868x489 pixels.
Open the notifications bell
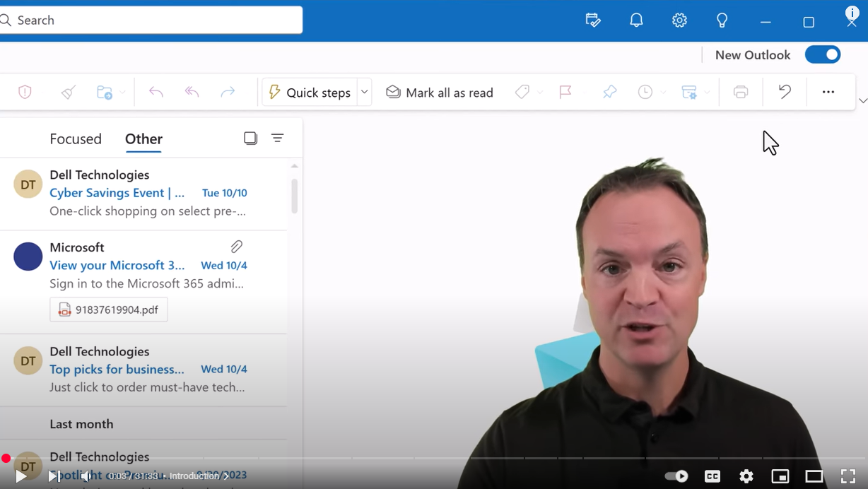coord(637,20)
